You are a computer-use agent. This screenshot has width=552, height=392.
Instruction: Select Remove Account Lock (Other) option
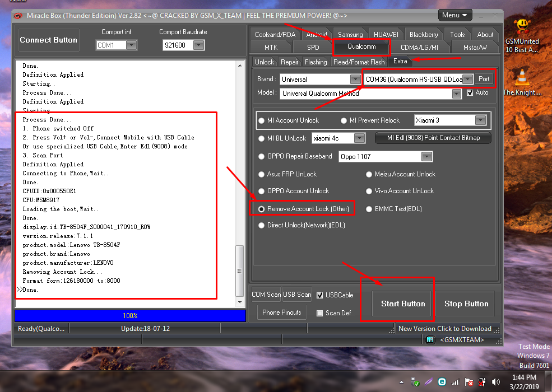click(261, 209)
